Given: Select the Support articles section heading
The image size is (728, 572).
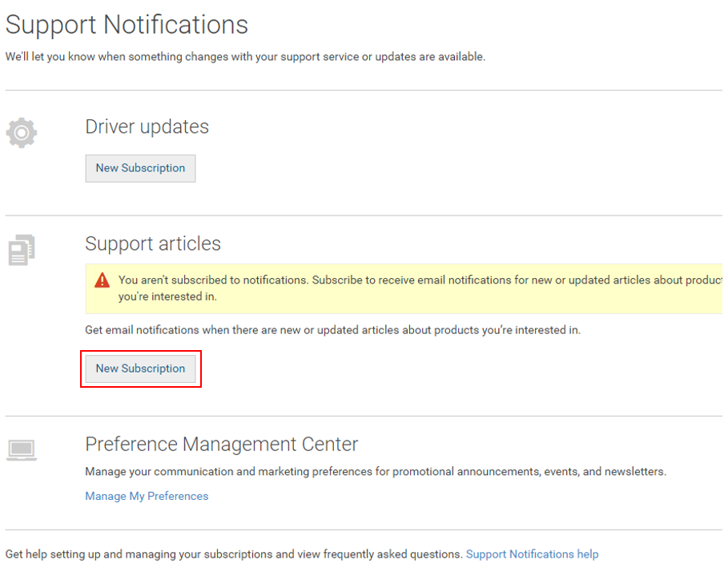Looking at the screenshot, I should (152, 244).
